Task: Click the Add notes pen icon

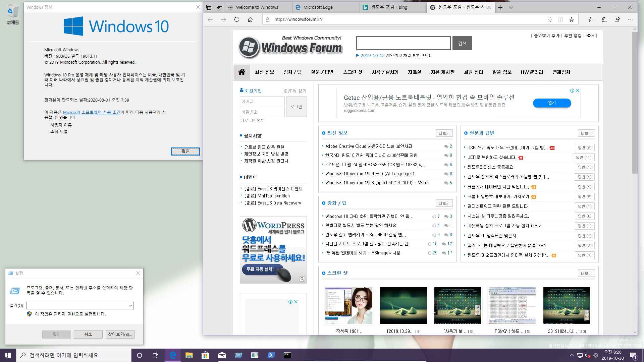Action: 604,19
